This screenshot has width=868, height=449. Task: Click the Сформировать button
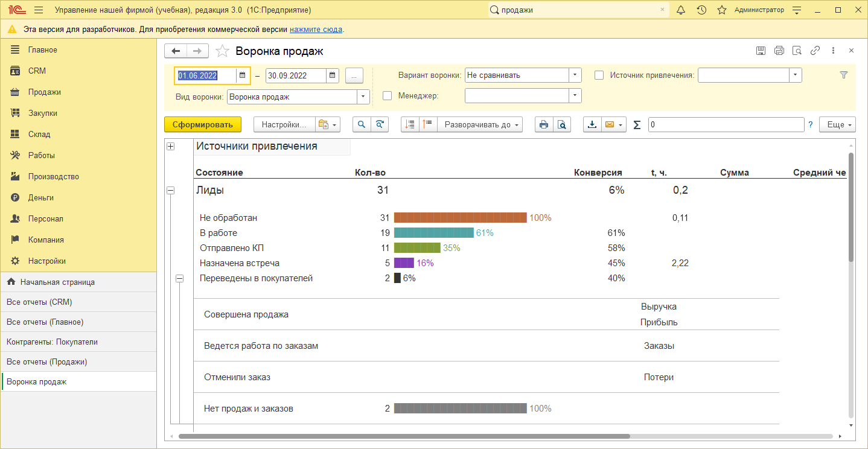[x=203, y=124]
